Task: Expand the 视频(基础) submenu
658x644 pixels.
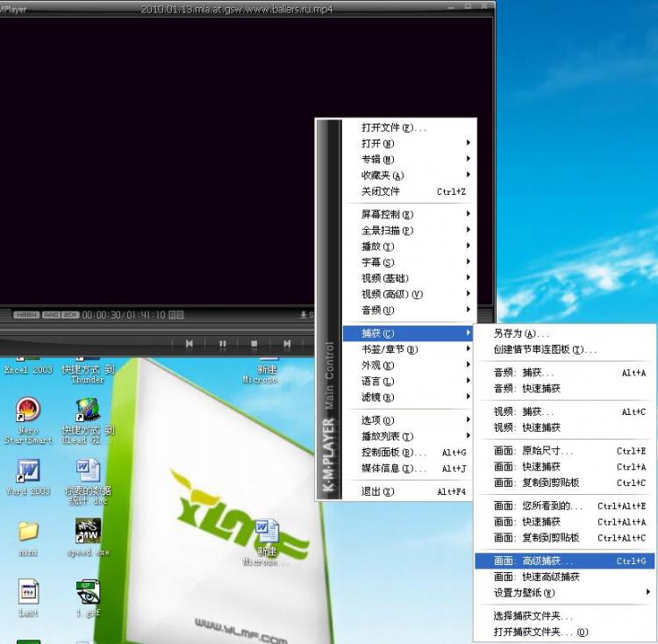Action: (x=408, y=278)
